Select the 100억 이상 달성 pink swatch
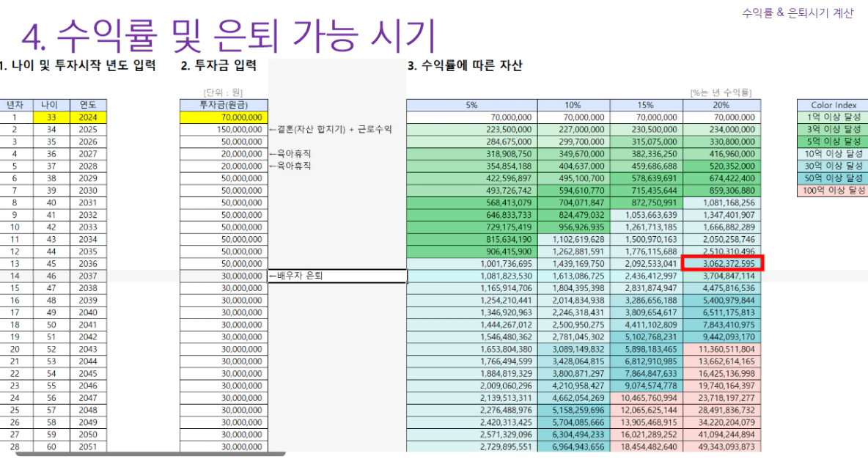 (x=833, y=190)
